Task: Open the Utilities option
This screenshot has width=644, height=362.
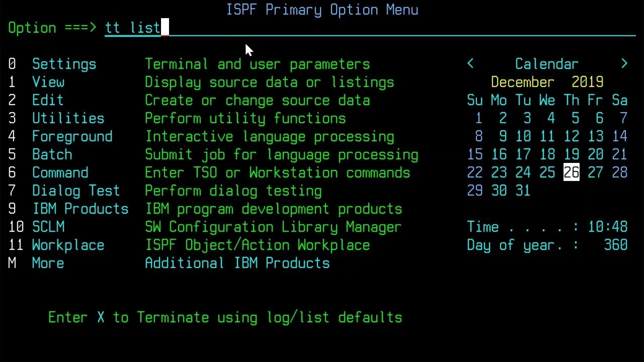Action: [x=68, y=118]
